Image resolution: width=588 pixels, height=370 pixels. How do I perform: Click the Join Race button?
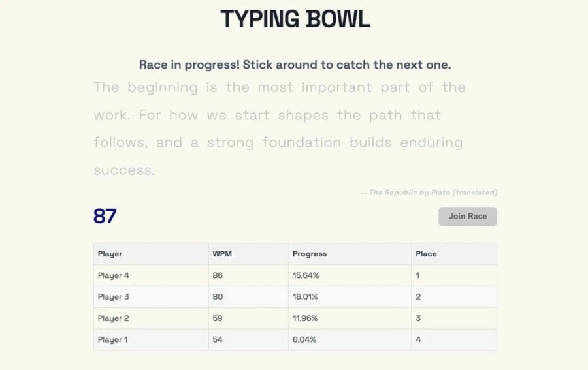467,217
